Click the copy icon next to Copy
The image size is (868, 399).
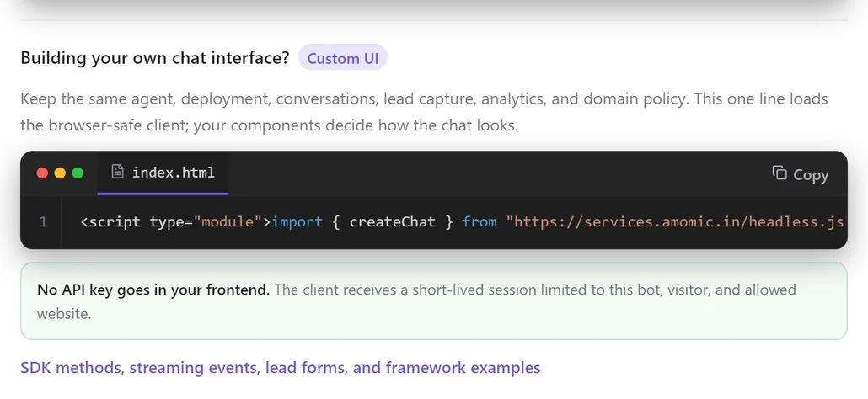pyautogui.click(x=780, y=173)
